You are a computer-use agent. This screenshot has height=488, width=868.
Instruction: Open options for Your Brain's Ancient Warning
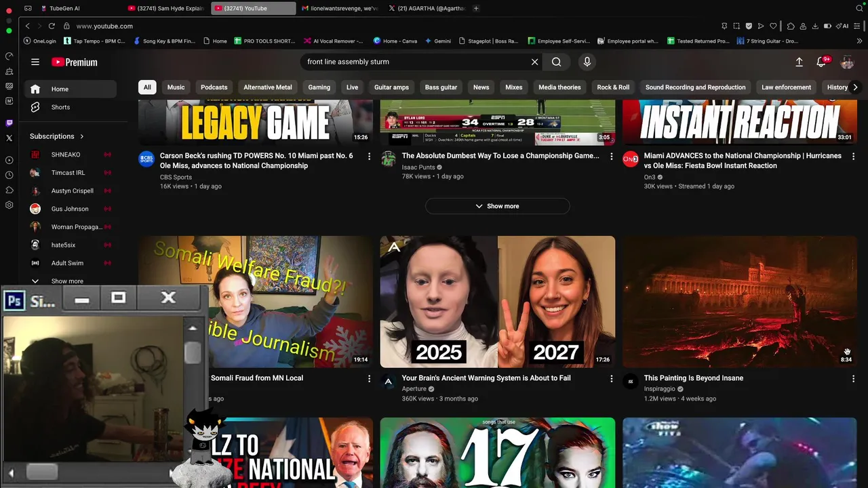pos(611,379)
